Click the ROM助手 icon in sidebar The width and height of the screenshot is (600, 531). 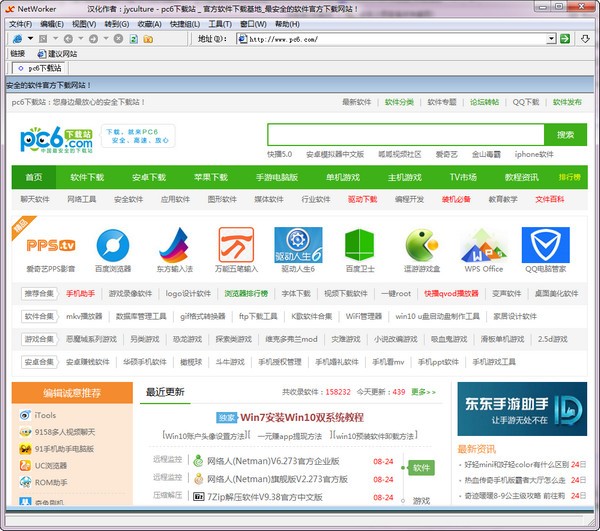pos(25,482)
